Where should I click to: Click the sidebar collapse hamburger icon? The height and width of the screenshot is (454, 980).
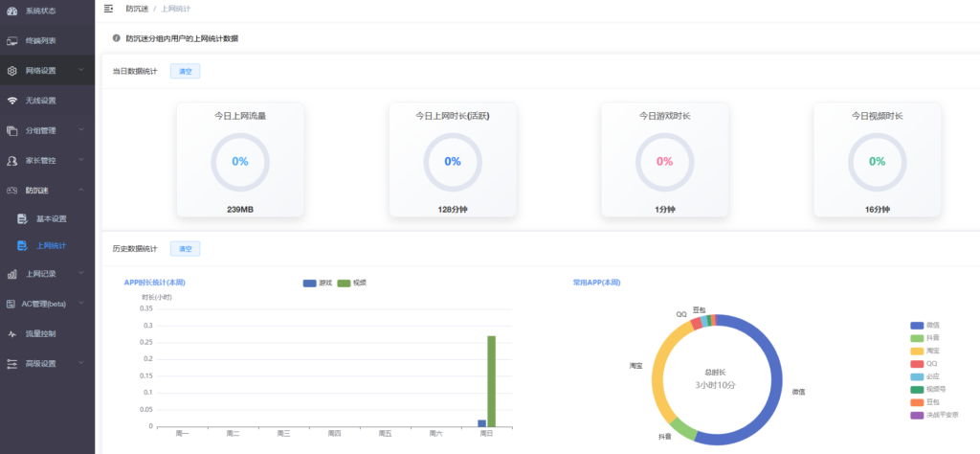pos(108,8)
